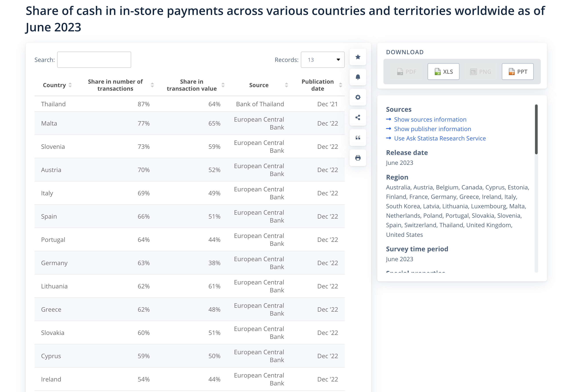Click the star favorite icon
The height and width of the screenshot is (392, 566).
point(358,57)
